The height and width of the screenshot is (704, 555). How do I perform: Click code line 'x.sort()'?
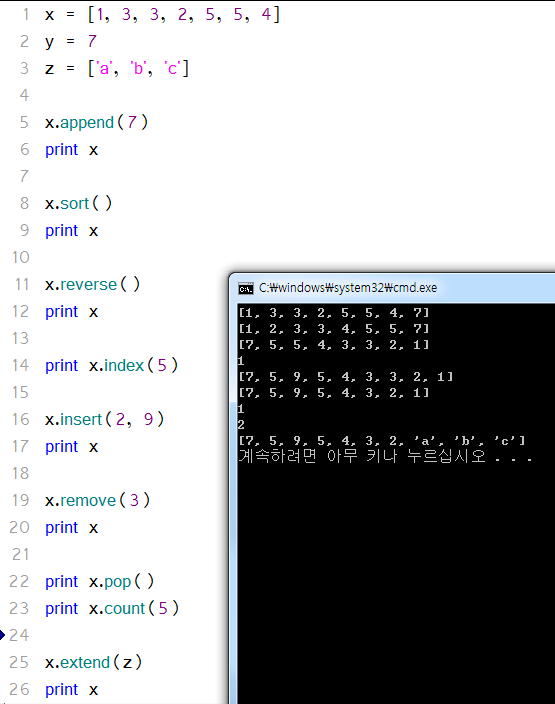point(78,203)
